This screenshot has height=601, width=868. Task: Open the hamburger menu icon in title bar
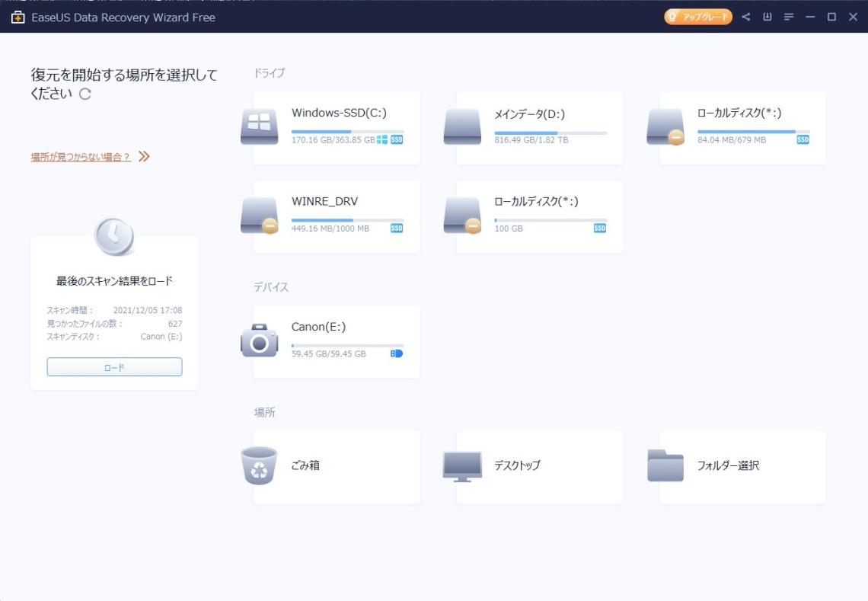click(x=789, y=18)
